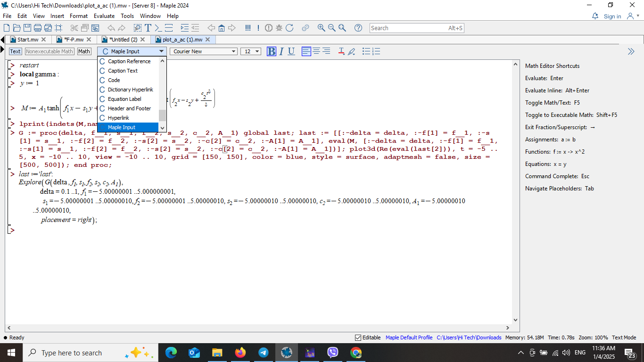Open the debugger bug icon
Image resolution: width=644 pixels, height=362 pixels.
279,28
